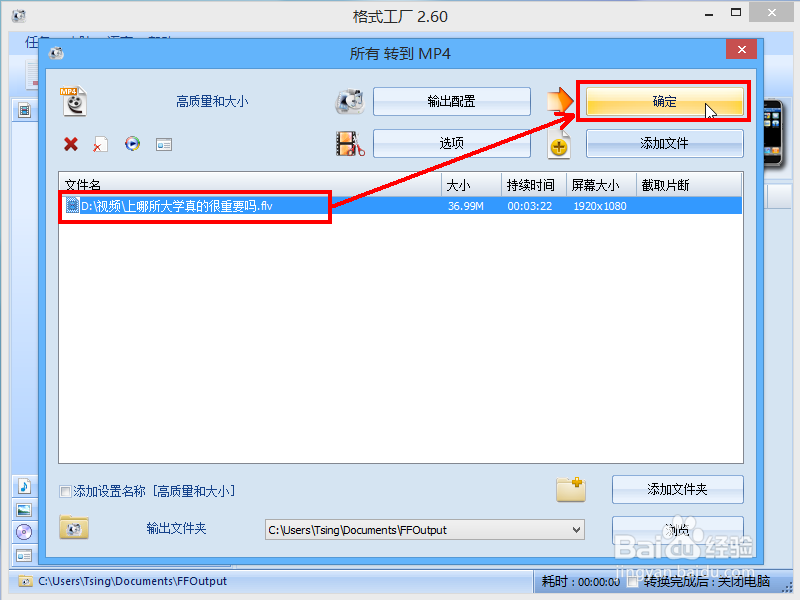Click the 浏览 browse button
The image size is (800, 600).
click(678, 530)
